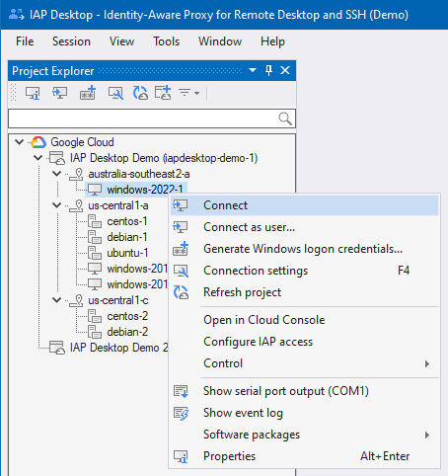Click the debian-1 server icon
The height and width of the screenshot is (476, 448).
[95, 237]
